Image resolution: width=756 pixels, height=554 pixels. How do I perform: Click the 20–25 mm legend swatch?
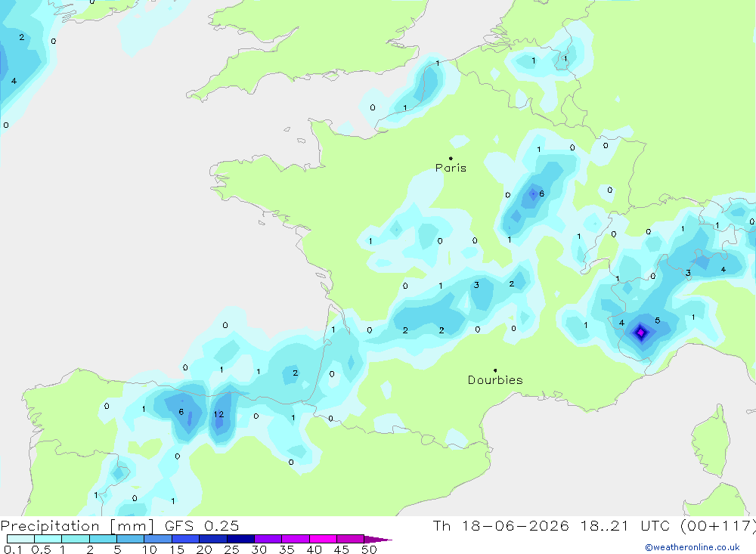(x=212, y=539)
